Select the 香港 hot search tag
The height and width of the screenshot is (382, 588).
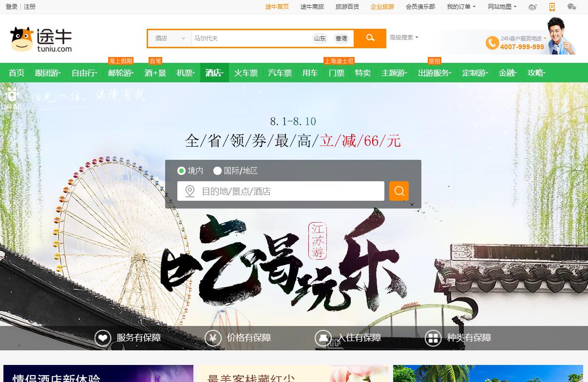(x=341, y=38)
